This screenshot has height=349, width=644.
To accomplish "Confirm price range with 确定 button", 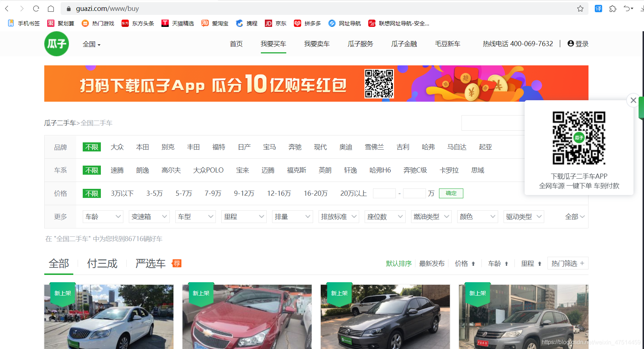I will coord(451,193).
